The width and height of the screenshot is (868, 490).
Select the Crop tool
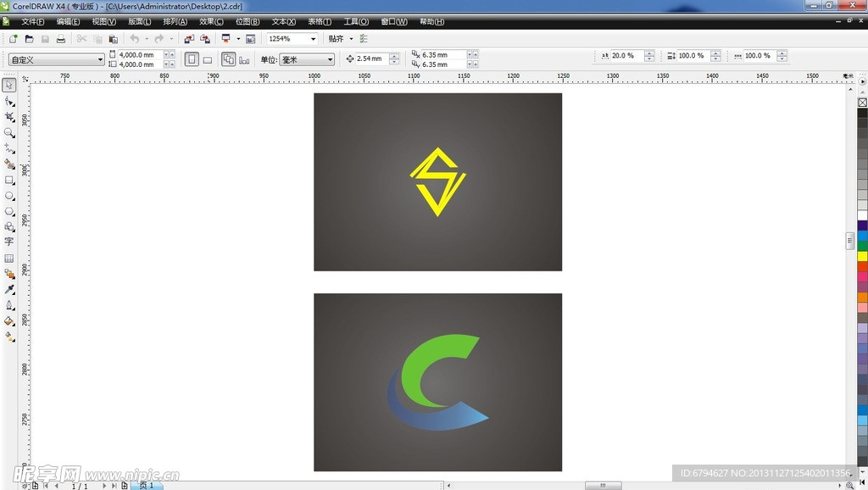coord(9,117)
